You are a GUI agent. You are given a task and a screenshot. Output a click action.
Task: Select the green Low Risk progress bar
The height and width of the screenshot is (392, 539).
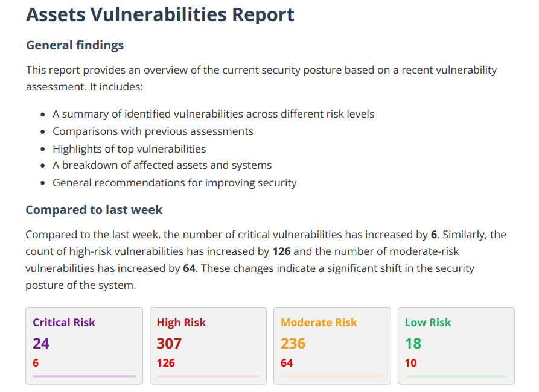[x=456, y=376]
